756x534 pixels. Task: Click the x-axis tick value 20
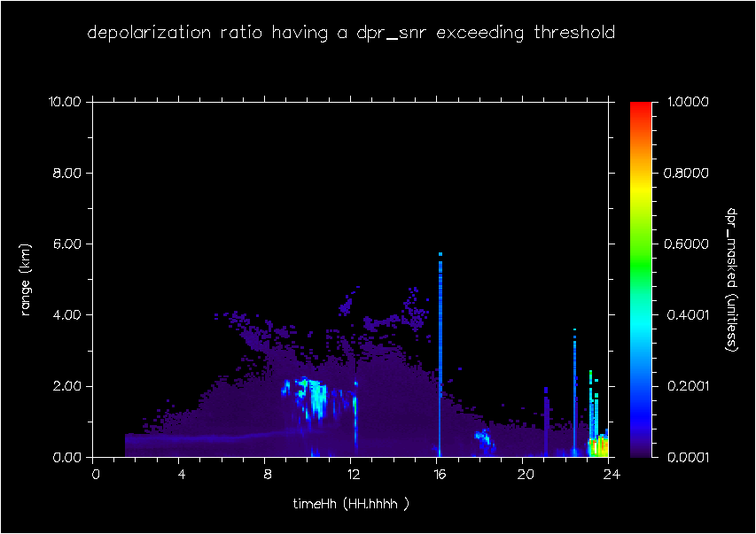click(x=525, y=475)
